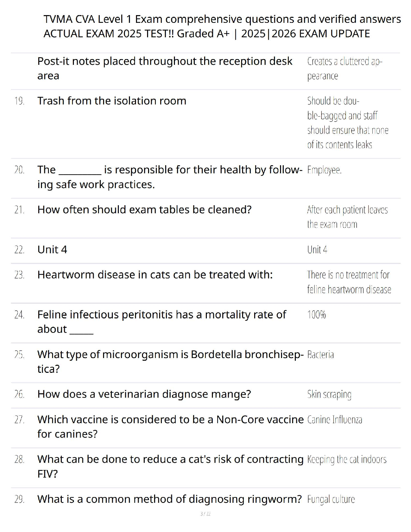The image size is (411, 532).
Task: Click question 19 'Trash from the isolation room'
Action: pos(111,101)
